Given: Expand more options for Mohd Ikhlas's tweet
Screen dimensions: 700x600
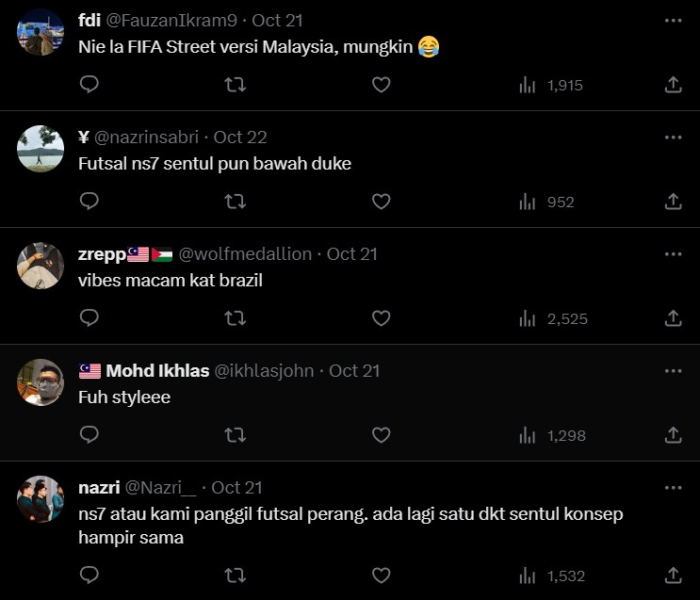Looking at the screenshot, I should [x=673, y=371].
